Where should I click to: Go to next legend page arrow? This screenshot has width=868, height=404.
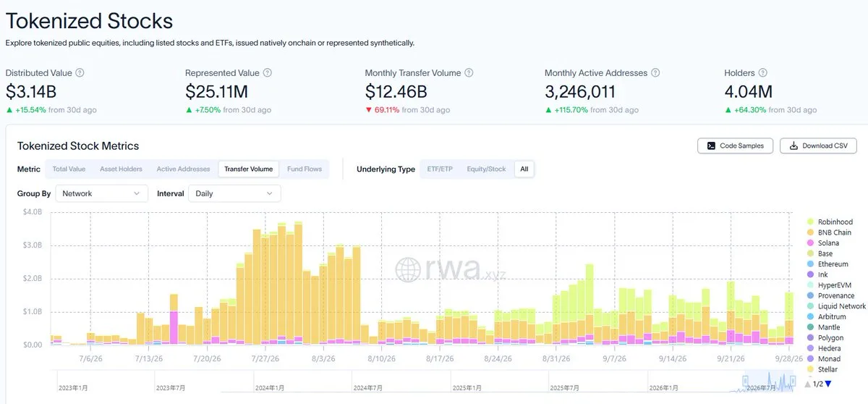click(x=828, y=384)
